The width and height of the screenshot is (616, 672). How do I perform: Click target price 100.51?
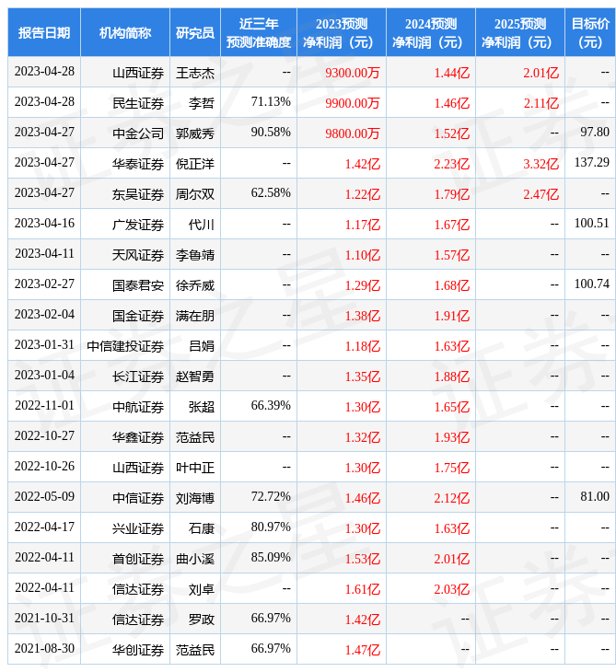point(591,224)
